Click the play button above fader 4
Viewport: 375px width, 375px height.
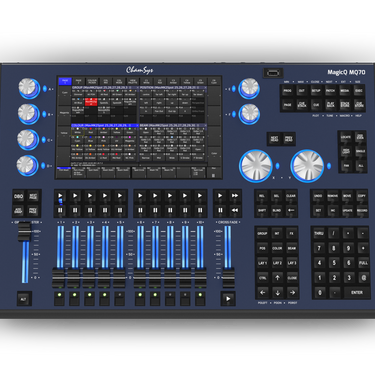click(105, 196)
